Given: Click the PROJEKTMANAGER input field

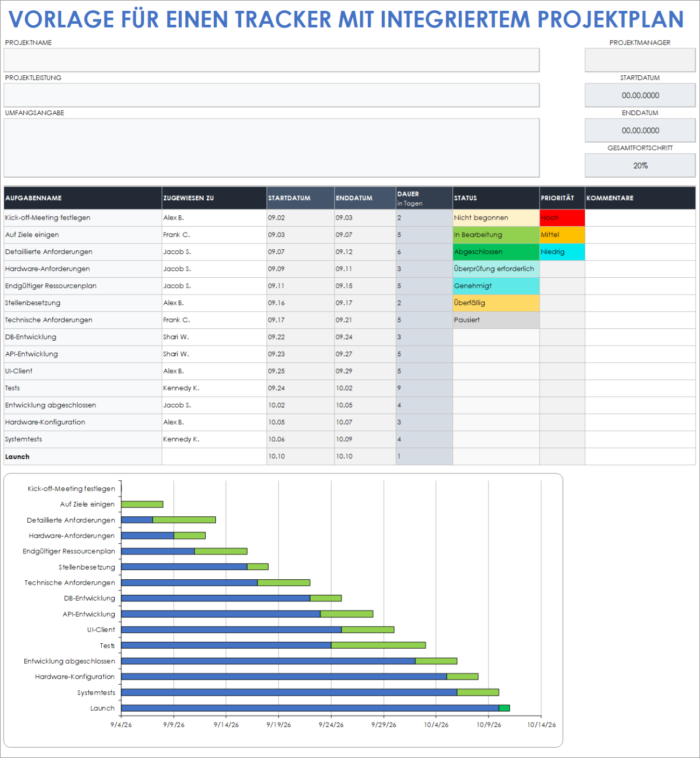Looking at the screenshot, I should coord(640,60).
